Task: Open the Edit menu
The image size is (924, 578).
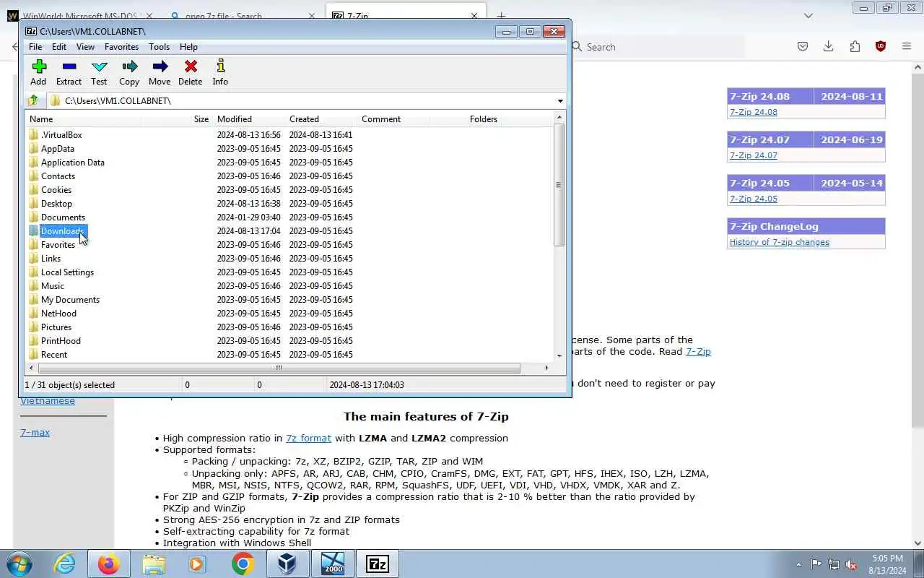Action: [x=59, y=47]
